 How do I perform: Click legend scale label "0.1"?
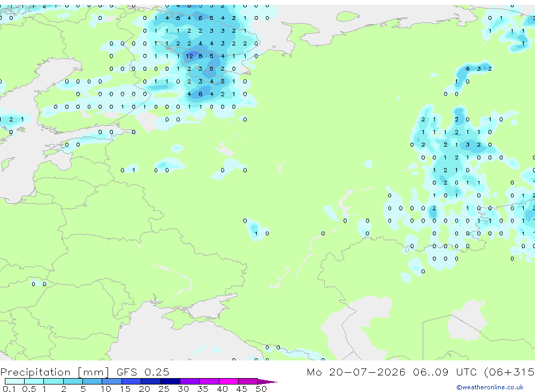pos(9,389)
